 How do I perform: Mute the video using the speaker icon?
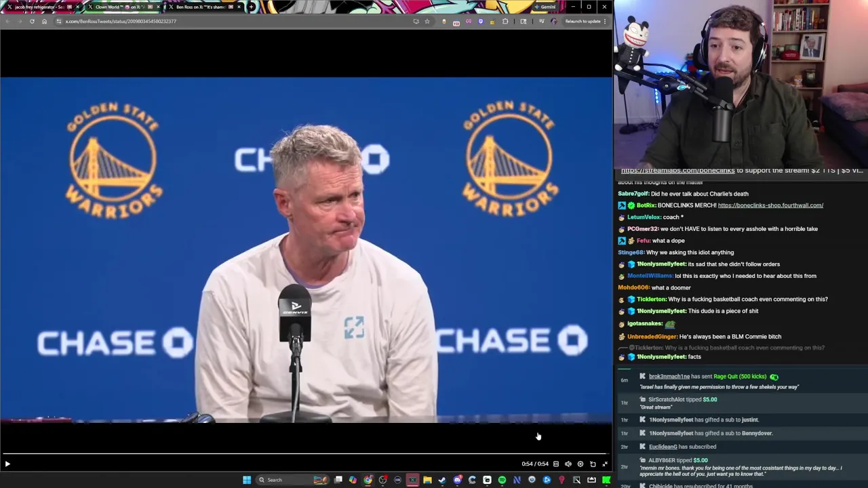point(568,464)
